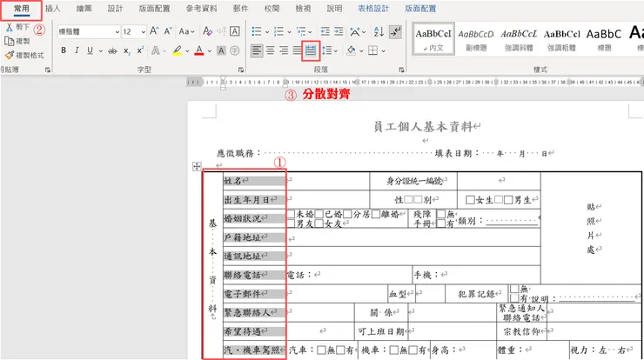Click the Bold button
This screenshot has width=644, height=360.
64,50
